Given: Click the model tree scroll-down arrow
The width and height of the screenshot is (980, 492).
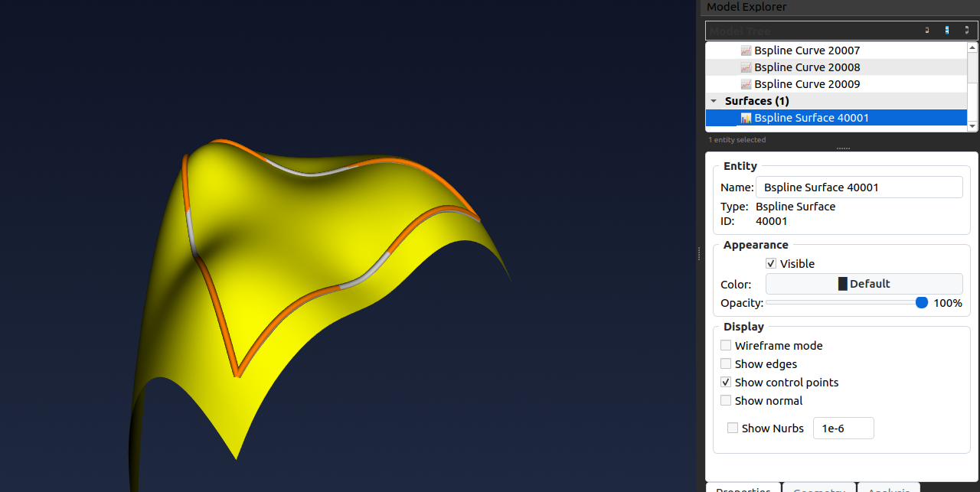Looking at the screenshot, I should pos(972,126).
